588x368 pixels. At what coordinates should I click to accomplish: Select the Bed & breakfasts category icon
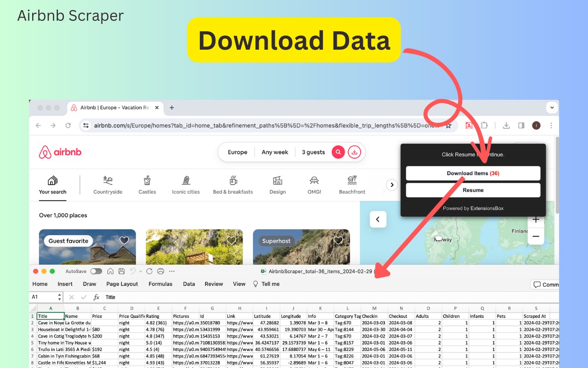coord(233,180)
